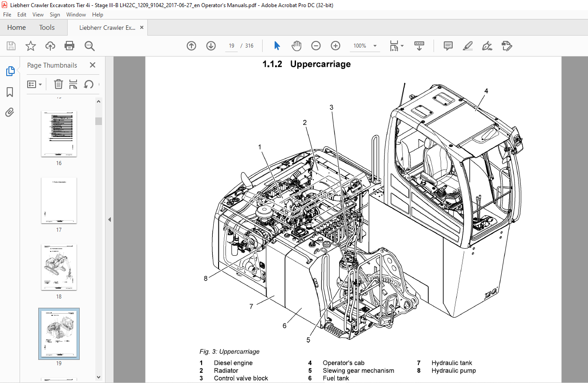Choose the arrow selection tool
This screenshot has width=588, height=383.
coord(277,46)
